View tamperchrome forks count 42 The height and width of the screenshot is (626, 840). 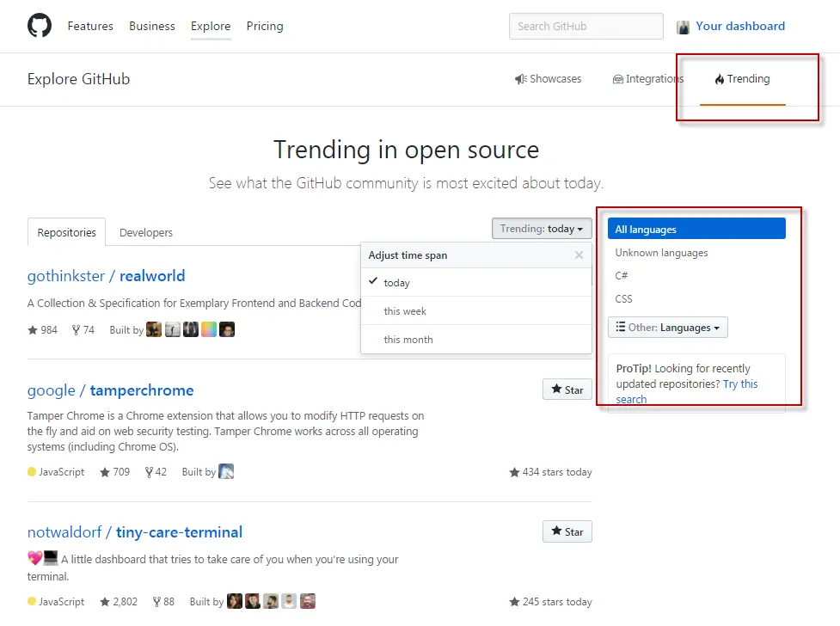tap(156, 471)
